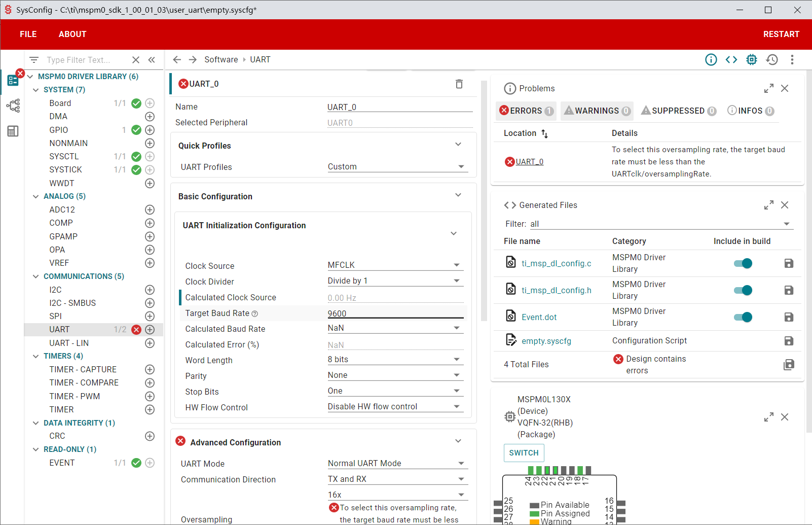Open the Target Baud Rate help icon
This screenshot has width=812, height=525.
click(255, 314)
